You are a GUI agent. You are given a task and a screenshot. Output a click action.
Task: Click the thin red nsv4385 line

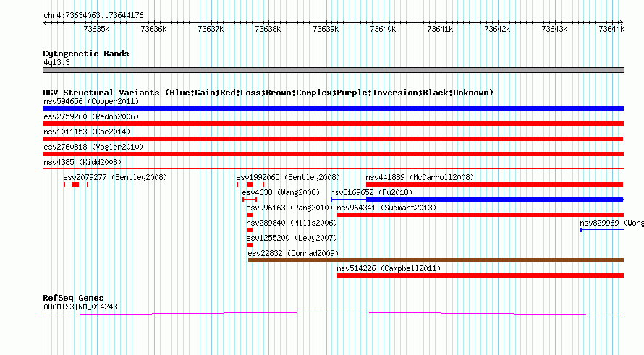tap(333, 168)
